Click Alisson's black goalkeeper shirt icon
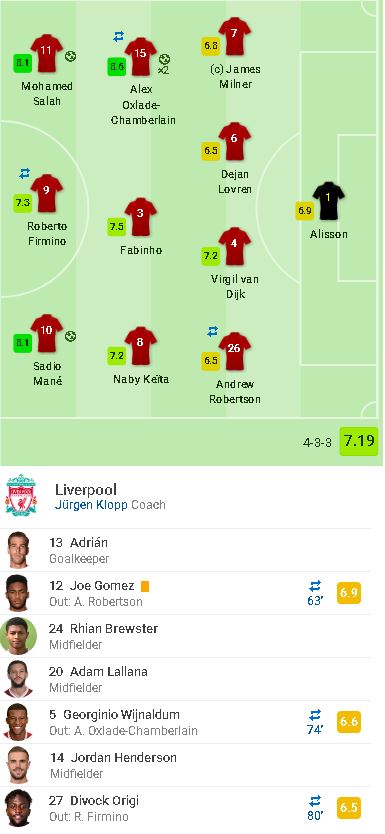The width and height of the screenshot is (385, 834). pyautogui.click(x=328, y=201)
